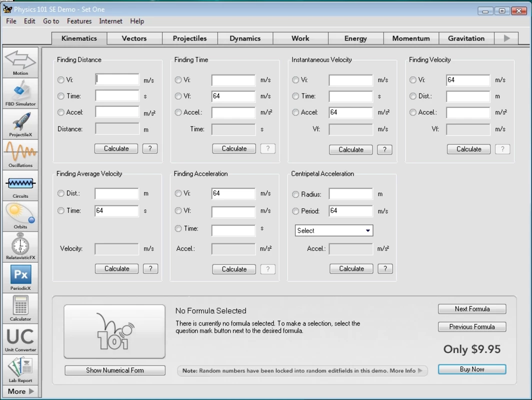Select the Dist. radio in Finding Velocity
This screenshot has width=532, height=400.
coord(413,96)
